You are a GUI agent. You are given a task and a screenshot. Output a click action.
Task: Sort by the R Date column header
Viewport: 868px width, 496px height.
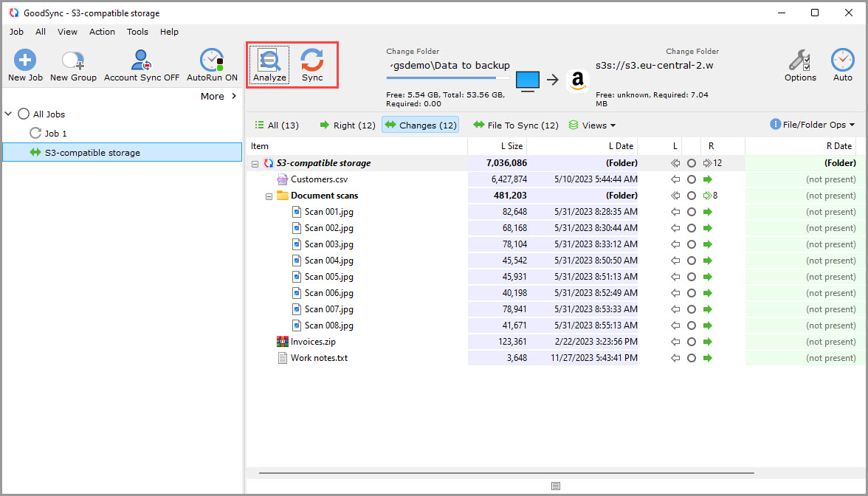pos(800,146)
